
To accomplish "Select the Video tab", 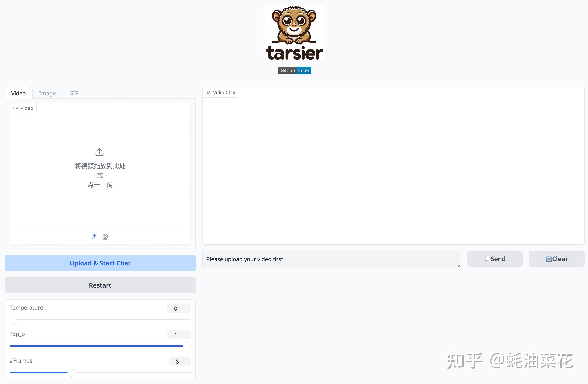I will 18,93.
